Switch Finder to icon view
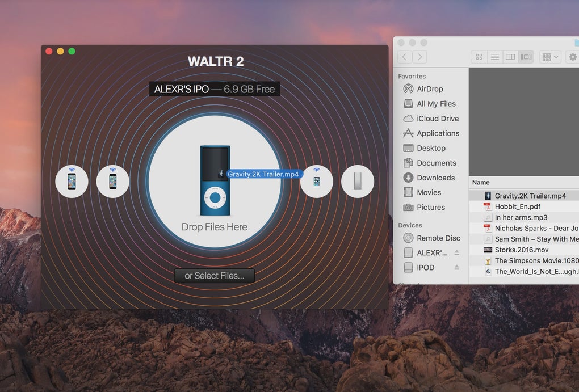 [x=479, y=57]
